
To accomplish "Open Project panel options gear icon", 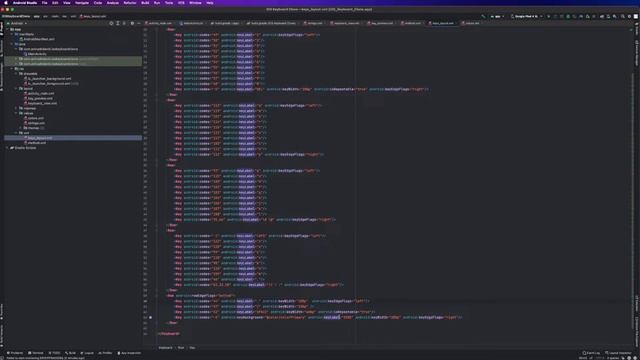I will click(x=132, y=23).
